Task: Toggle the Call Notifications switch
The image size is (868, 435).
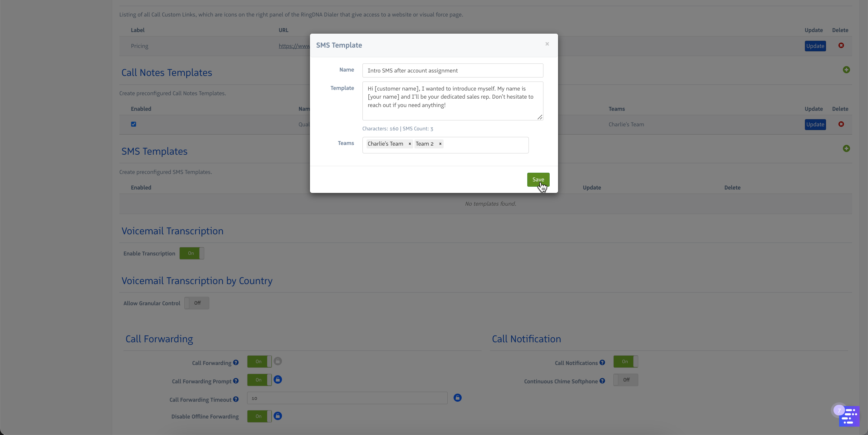Action: tap(626, 362)
